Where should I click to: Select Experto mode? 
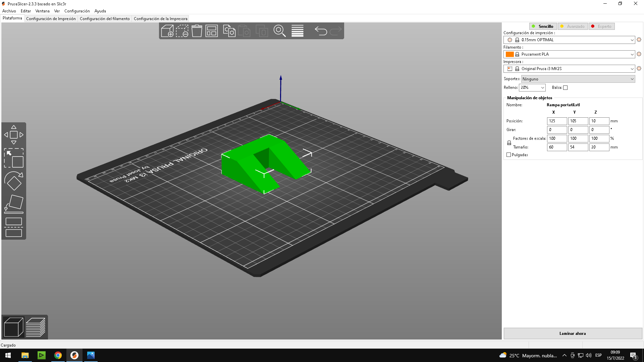(x=601, y=26)
